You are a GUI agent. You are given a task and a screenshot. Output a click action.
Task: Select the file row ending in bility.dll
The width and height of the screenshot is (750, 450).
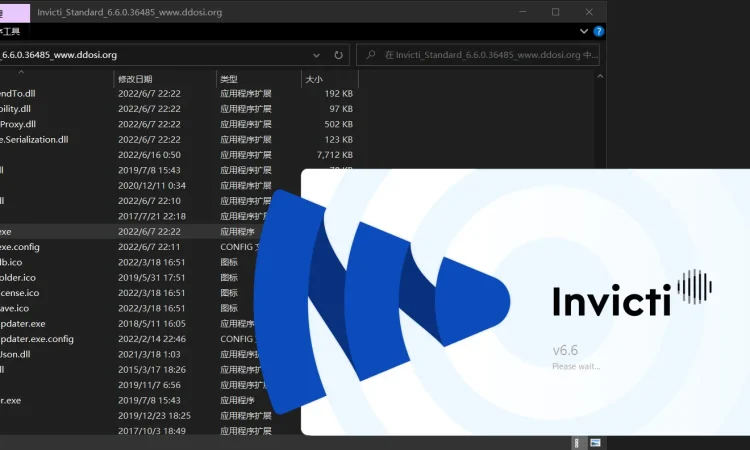179,109
